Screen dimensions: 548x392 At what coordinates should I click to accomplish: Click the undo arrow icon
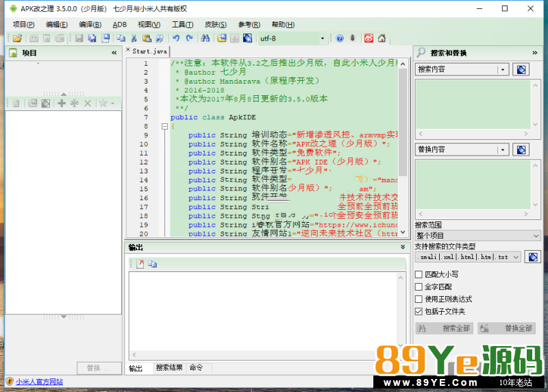(176, 38)
